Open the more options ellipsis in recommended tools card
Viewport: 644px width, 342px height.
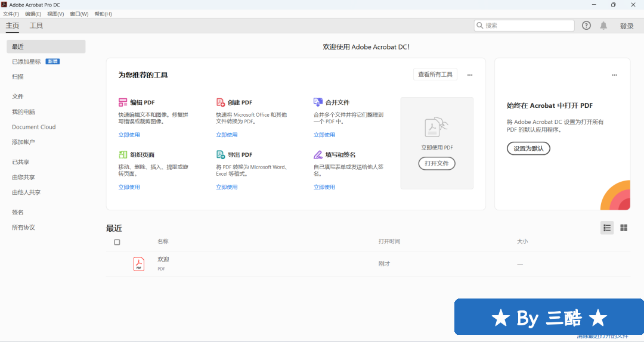click(x=470, y=75)
